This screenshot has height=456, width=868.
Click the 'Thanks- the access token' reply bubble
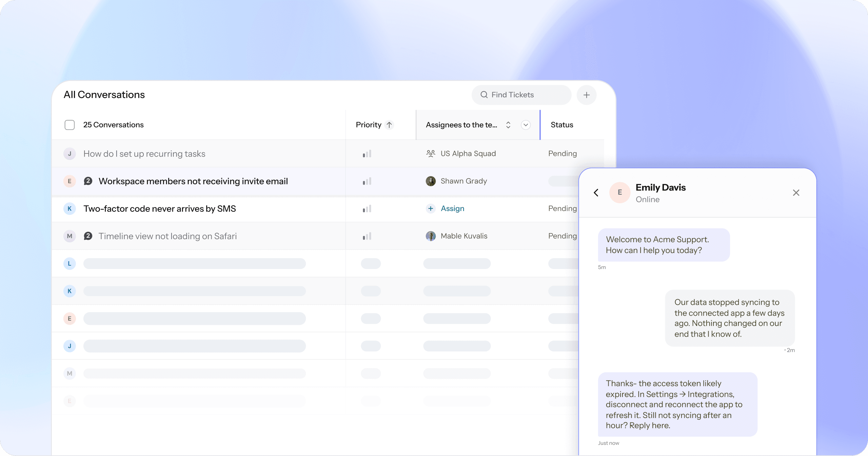click(677, 405)
